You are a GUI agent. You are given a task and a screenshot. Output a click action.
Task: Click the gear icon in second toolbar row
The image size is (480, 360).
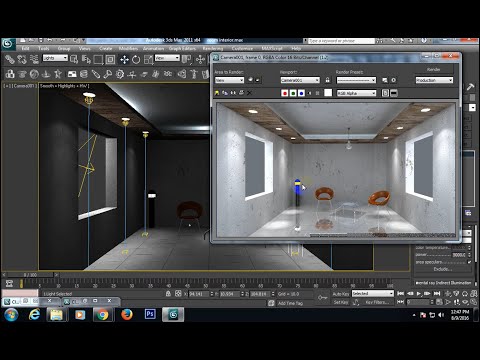(120, 74)
